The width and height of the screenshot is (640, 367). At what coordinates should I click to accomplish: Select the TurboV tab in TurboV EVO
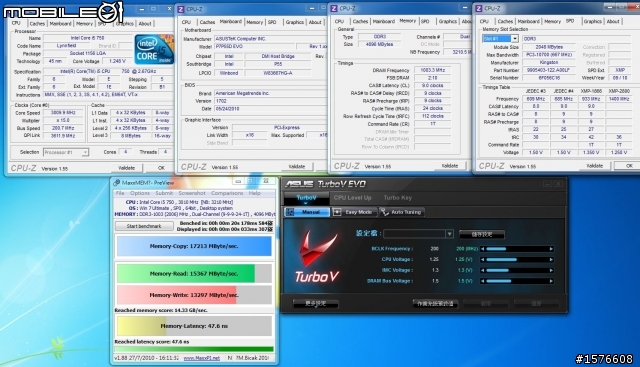[307, 198]
